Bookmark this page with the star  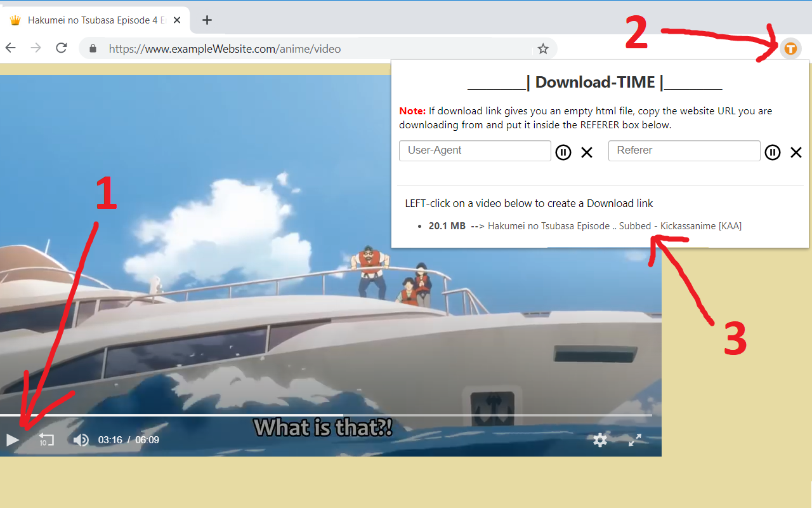click(x=543, y=48)
